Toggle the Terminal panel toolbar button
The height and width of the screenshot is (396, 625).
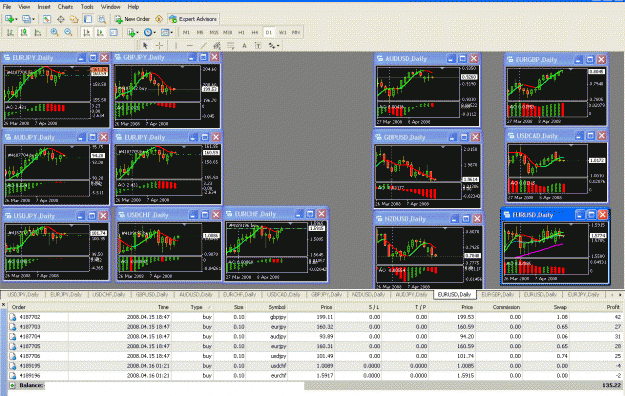click(x=88, y=19)
